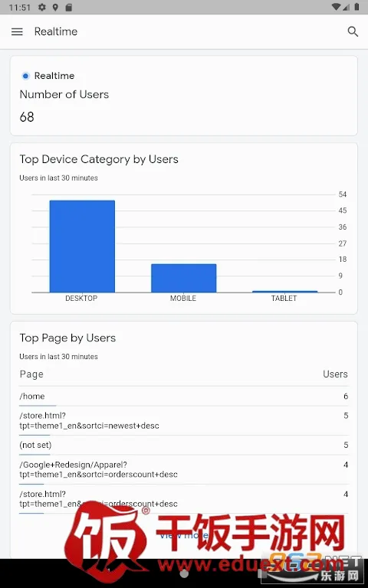The image size is (368, 588).
Task: Click the Number of Users card
Action: 184,96
